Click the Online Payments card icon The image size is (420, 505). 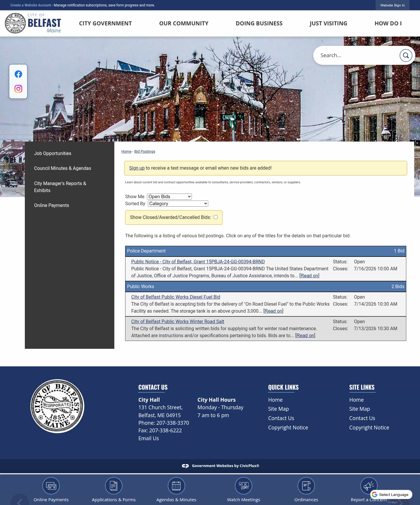click(51, 486)
